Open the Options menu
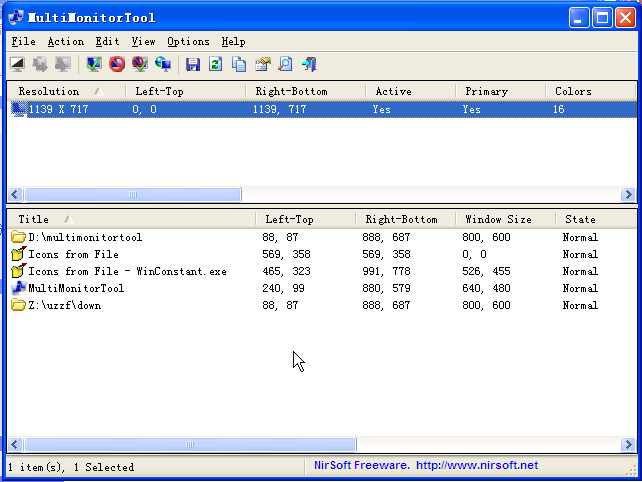 [188, 41]
